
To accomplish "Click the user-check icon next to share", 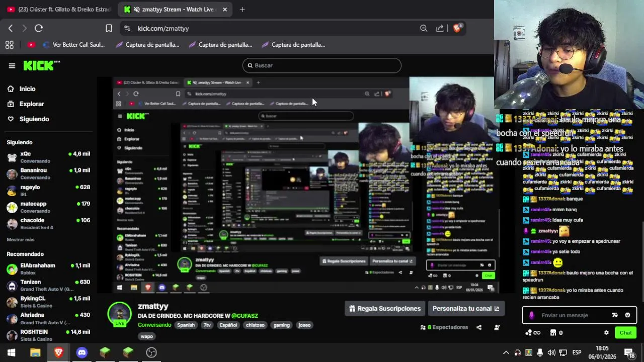I will tap(497, 327).
